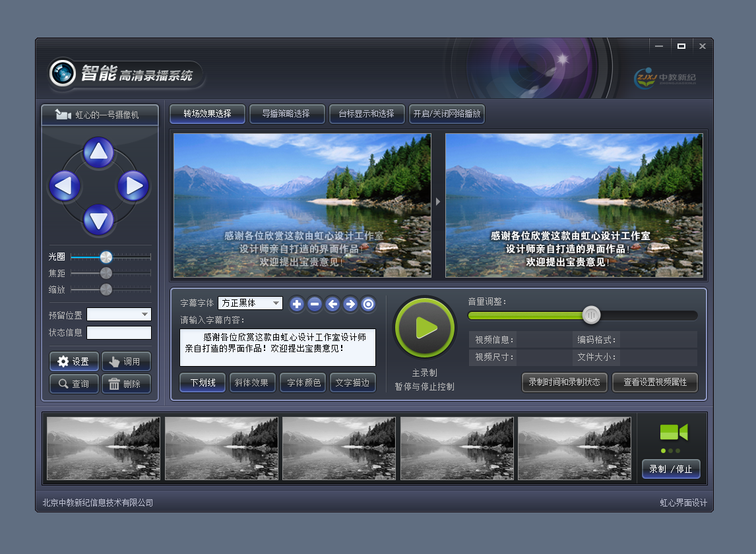Start main recording with the green play button
This screenshot has height=554, width=756.
(x=425, y=328)
